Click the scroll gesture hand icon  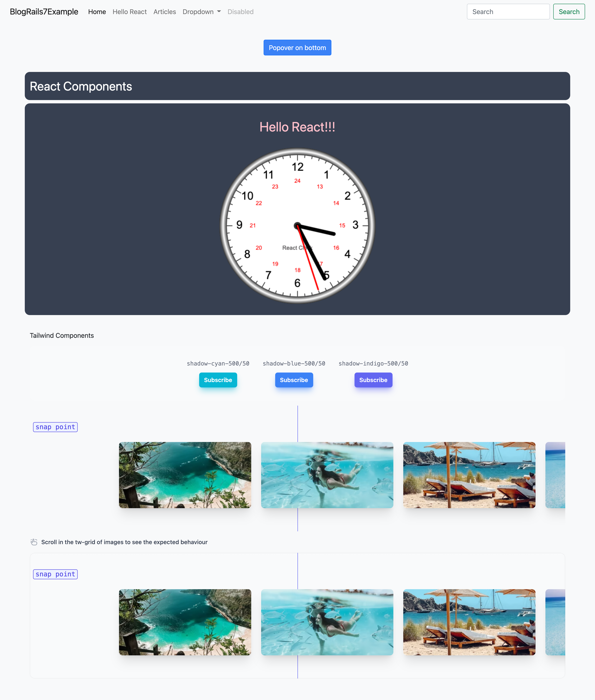[x=34, y=542]
